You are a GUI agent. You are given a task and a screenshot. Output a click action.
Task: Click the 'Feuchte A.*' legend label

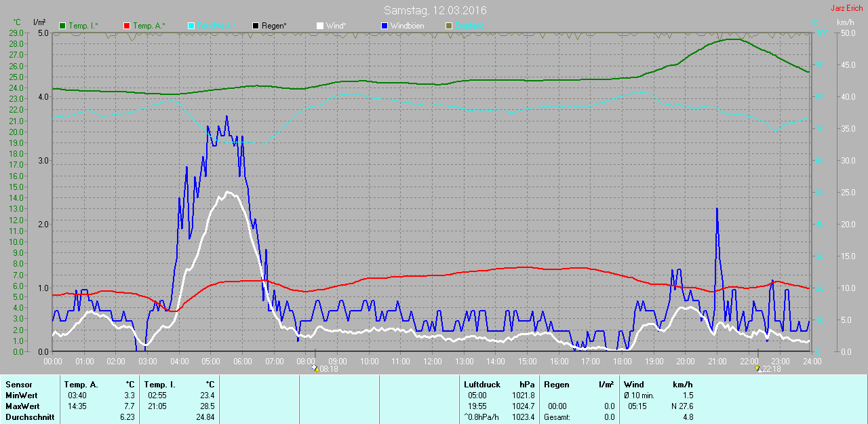click(x=217, y=26)
